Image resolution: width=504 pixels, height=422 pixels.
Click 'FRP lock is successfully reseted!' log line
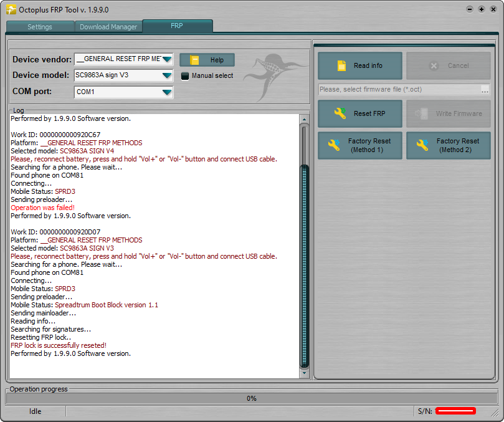tap(59, 345)
